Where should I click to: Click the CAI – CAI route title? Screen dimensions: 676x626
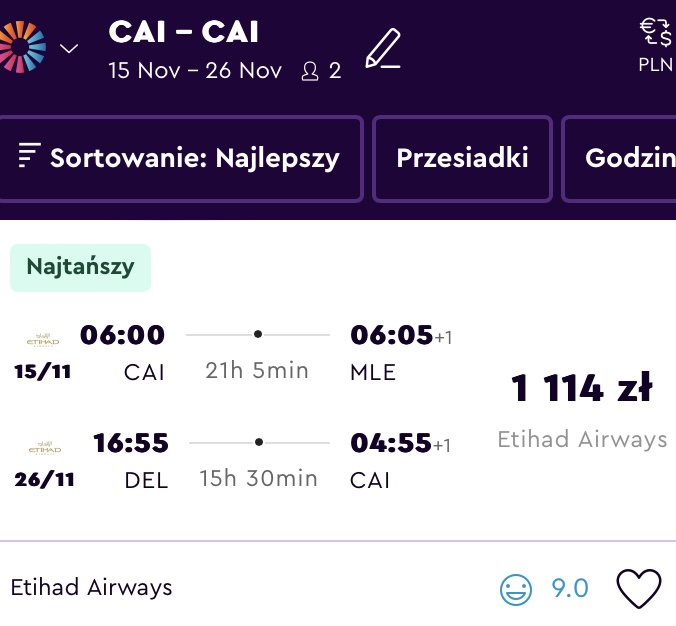click(183, 32)
